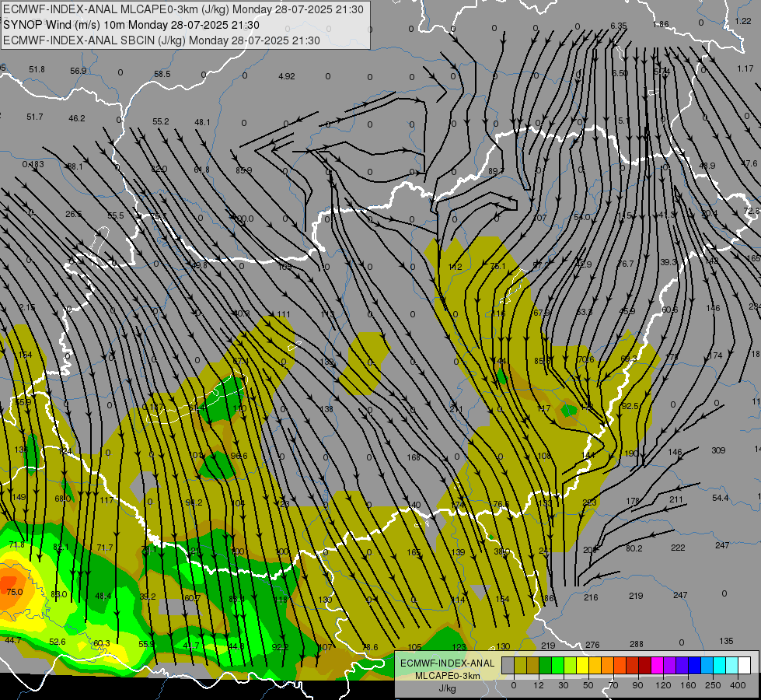Click the 92.2 value on the map
Image resolution: width=761 pixels, height=700 pixels.
281,647
